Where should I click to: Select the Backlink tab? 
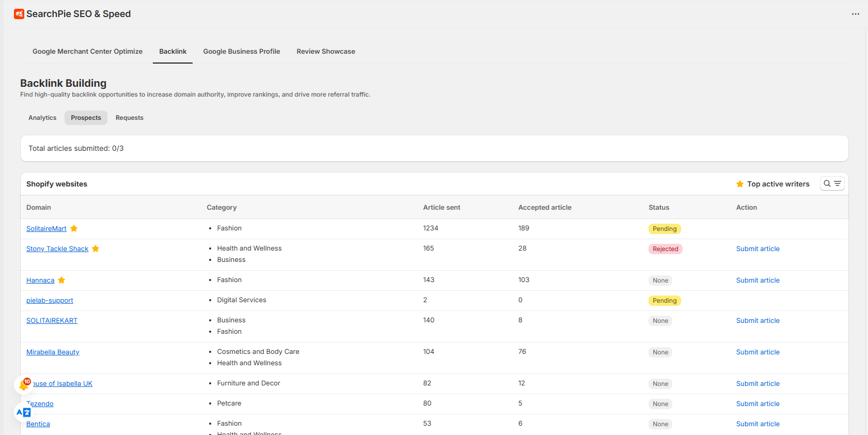coord(172,52)
